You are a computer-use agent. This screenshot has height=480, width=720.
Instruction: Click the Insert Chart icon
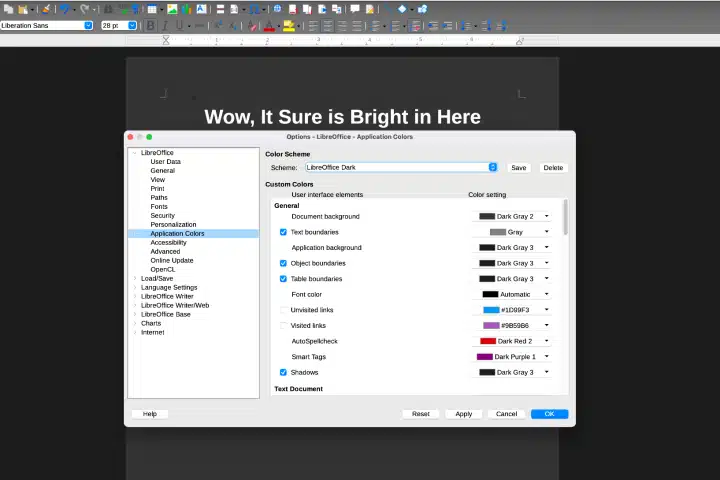[186, 9]
